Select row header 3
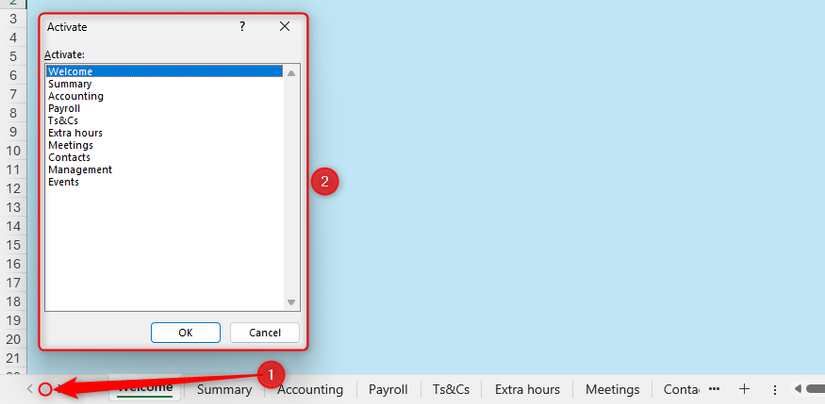 tap(13, 19)
